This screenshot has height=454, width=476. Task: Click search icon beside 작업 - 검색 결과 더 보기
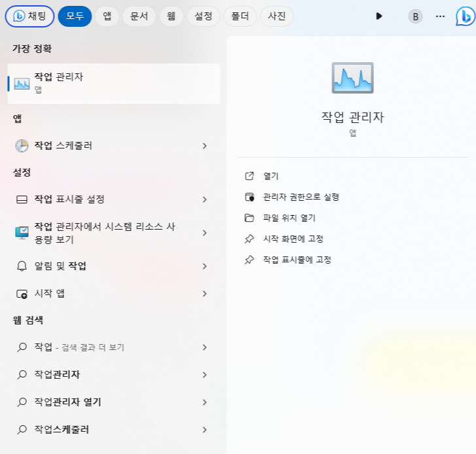(22, 347)
